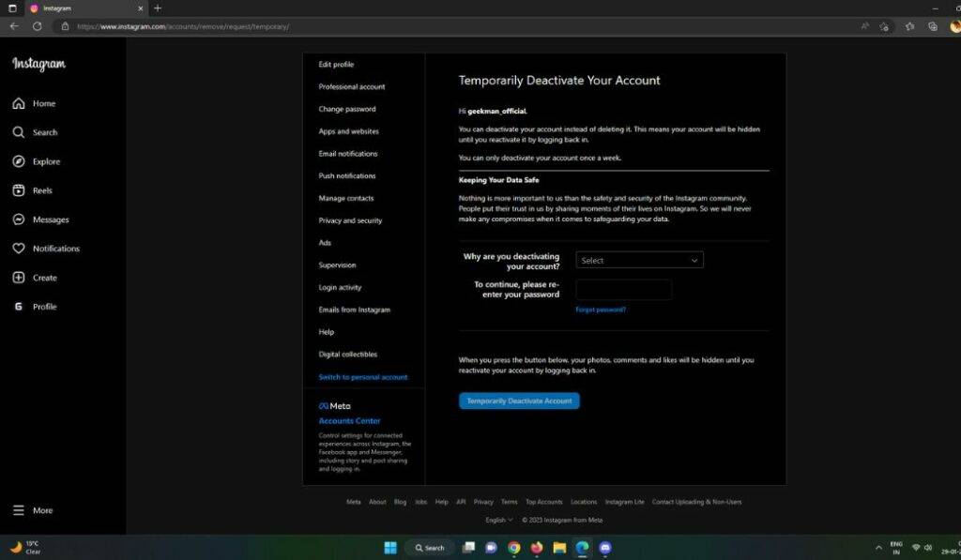Open the Explore compass icon
This screenshot has height=560, width=961.
(x=19, y=162)
